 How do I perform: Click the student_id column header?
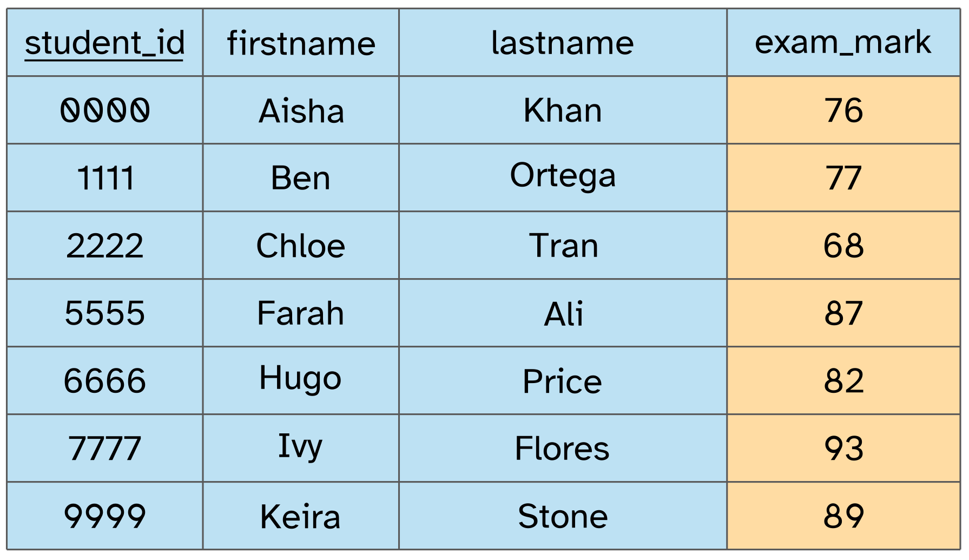coord(105,42)
